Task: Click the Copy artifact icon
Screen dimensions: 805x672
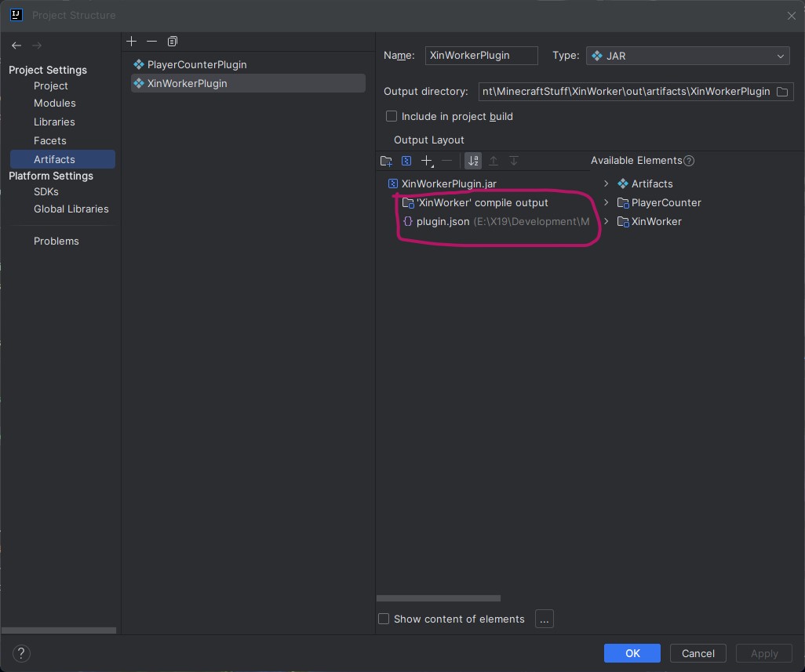Action: [173, 42]
